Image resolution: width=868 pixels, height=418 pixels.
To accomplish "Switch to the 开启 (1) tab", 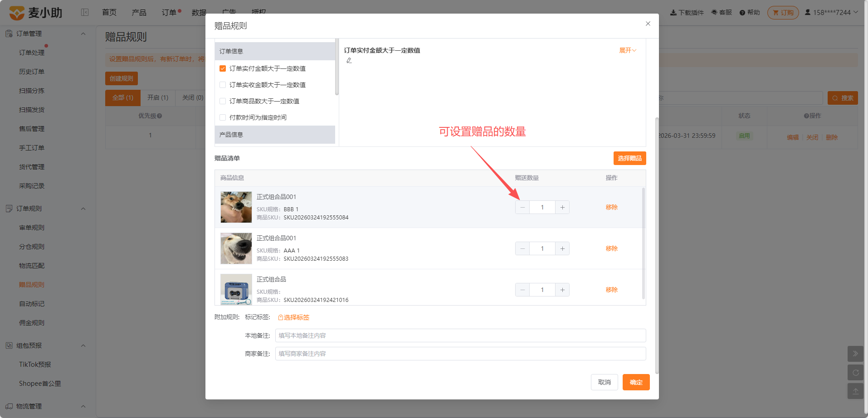I will tap(158, 97).
